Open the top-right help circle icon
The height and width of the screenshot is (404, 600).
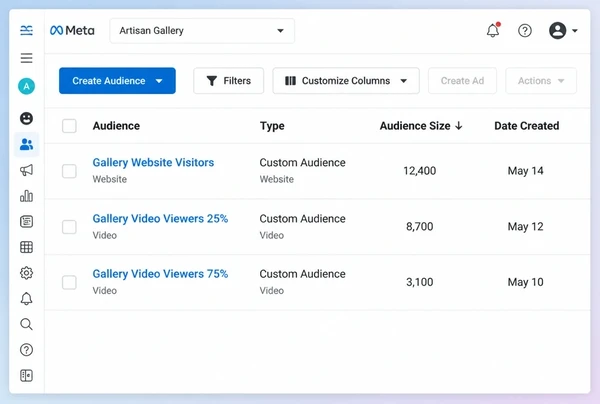525,30
